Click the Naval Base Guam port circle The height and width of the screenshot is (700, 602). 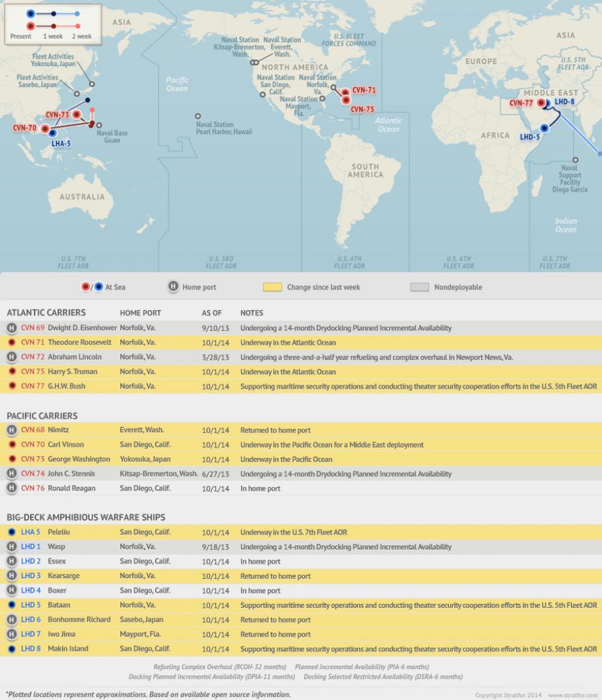tap(99, 126)
